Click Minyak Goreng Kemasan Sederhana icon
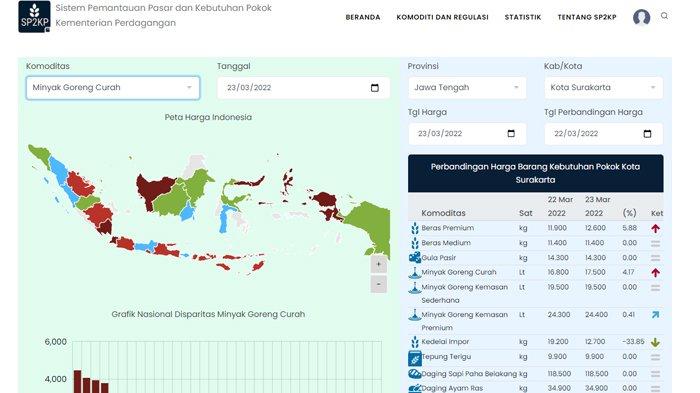The width and height of the screenshot is (700, 393). (415, 288)
